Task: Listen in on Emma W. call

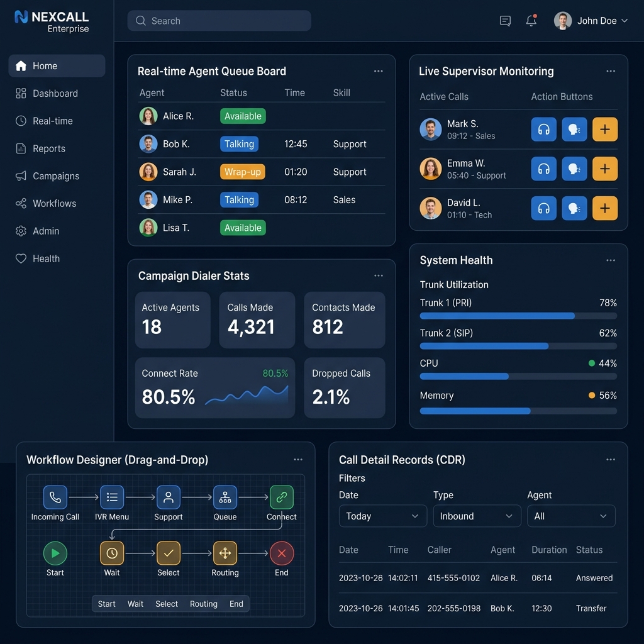Action: [x=543, y=169]
